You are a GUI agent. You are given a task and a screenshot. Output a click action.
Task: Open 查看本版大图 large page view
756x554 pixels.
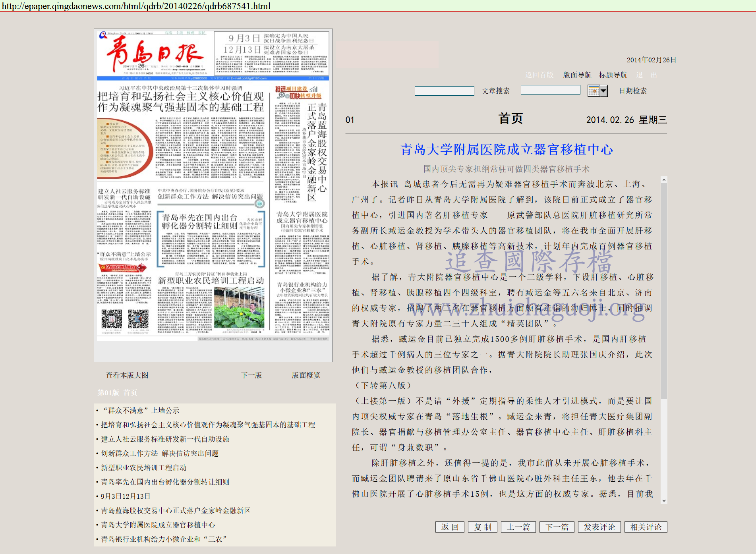127,375
